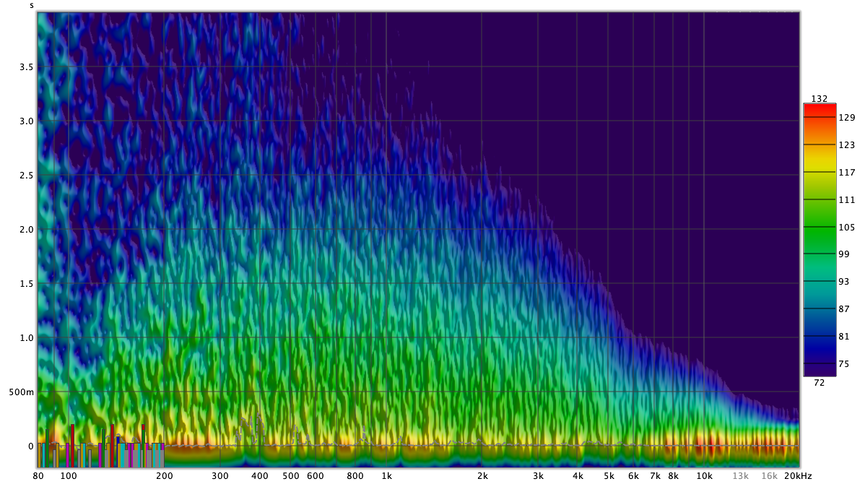Click the 10k frequency axis label
This screenshot has width=865, height=484.
tap(704, 476)
